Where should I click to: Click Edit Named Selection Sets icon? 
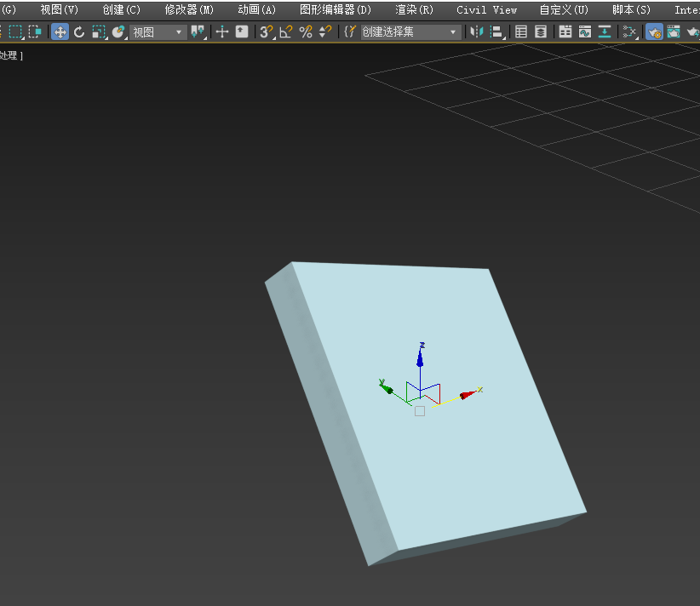(350, 31)
